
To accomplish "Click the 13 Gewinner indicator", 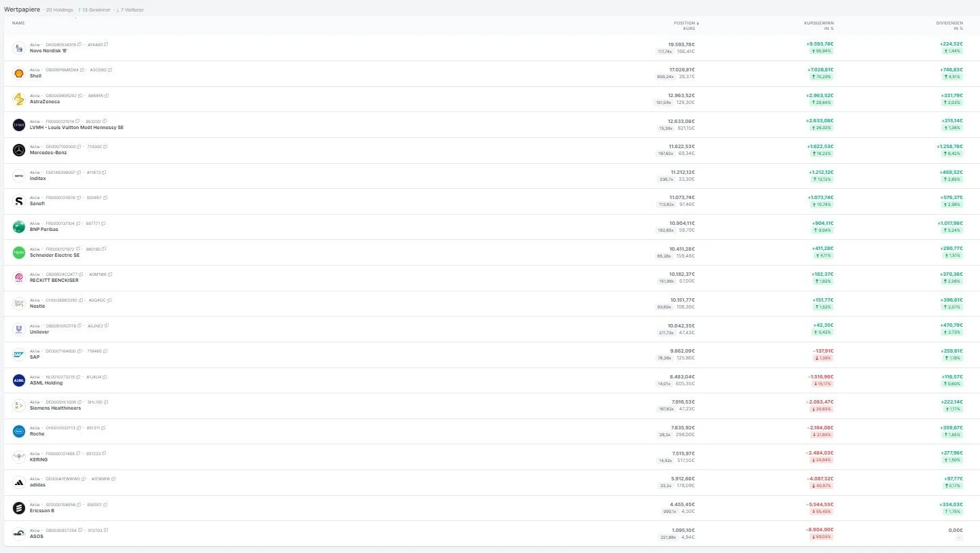I will click(x=94, y=10).
